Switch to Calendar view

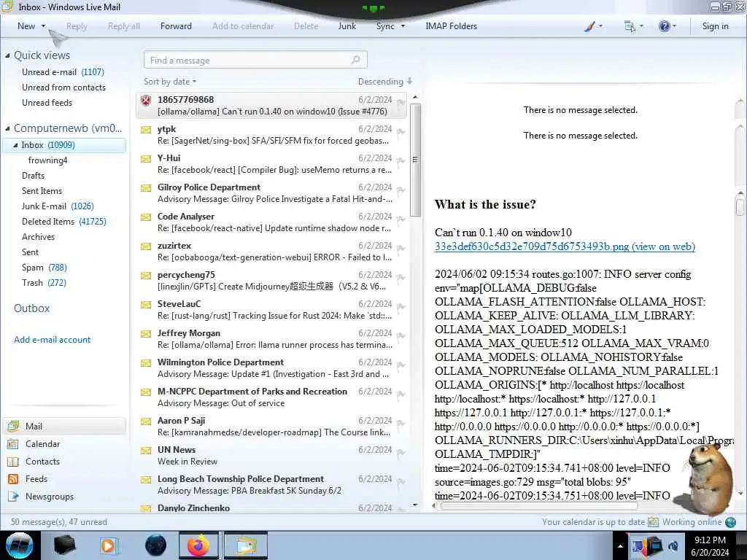pyautogui.click(x=42, y=444)
